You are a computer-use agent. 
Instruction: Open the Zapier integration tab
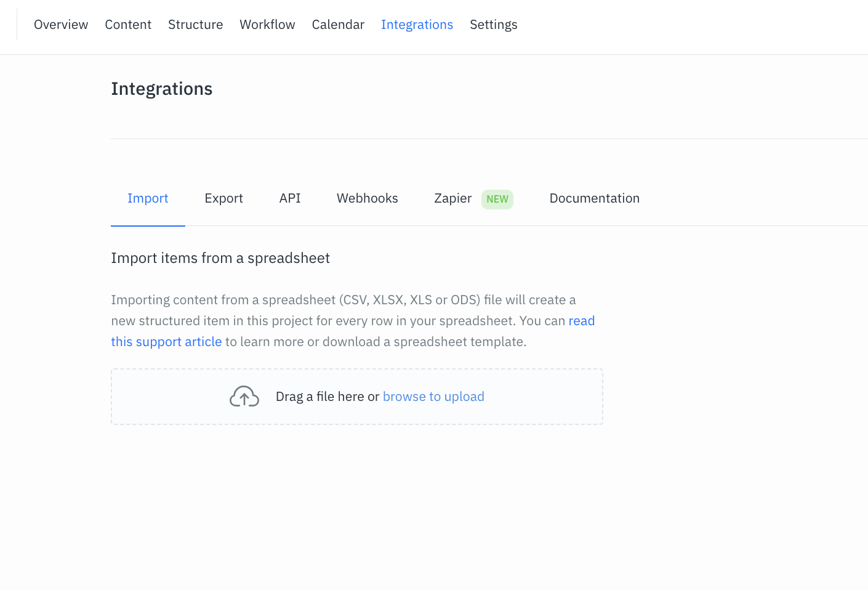[452, 198]
